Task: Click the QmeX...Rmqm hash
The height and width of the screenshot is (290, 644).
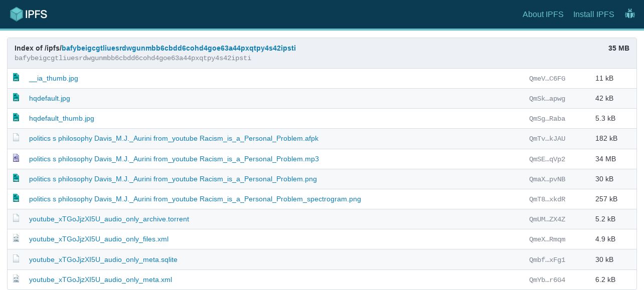Action: (x=547, y=239)
